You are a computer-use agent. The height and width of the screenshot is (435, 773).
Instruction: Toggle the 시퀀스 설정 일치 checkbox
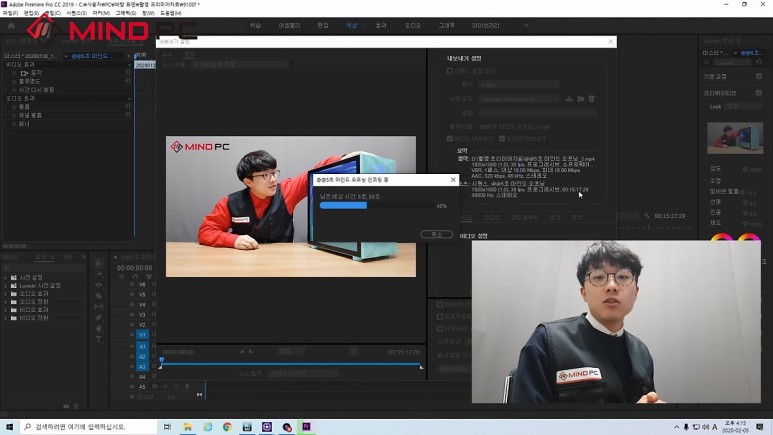point(450,71)
